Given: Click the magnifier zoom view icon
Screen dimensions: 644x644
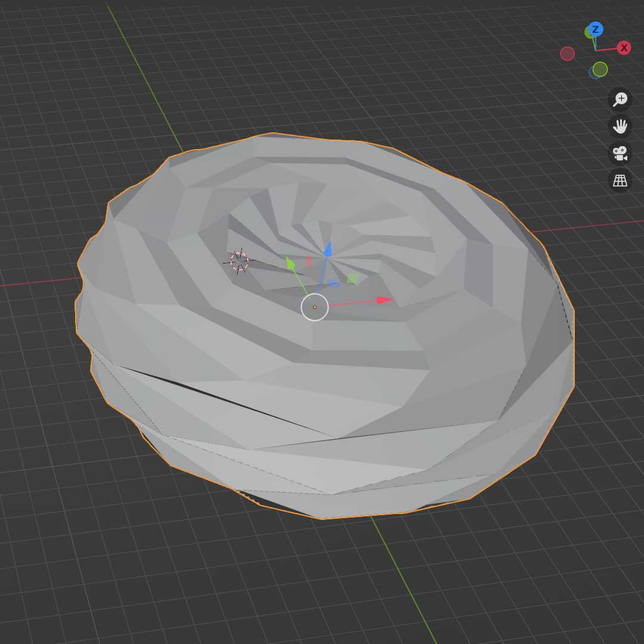Looking at the screenshot, I should click(620, 98).
